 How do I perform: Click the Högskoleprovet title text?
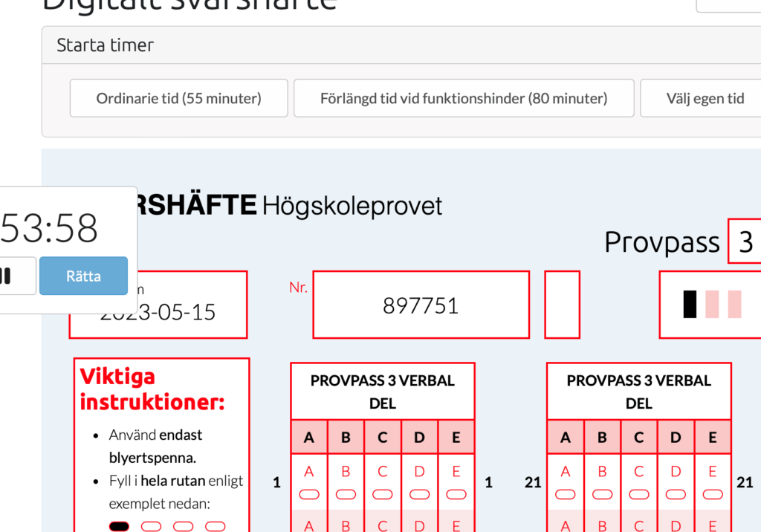[x=352, y=206]
